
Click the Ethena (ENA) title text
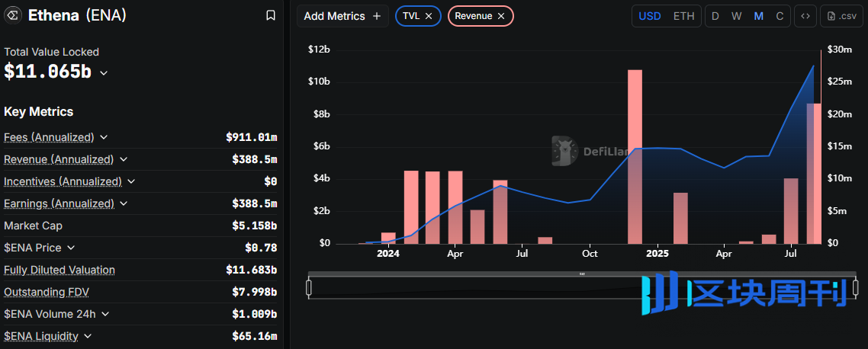pyautogui.click(x=77, y=15)
